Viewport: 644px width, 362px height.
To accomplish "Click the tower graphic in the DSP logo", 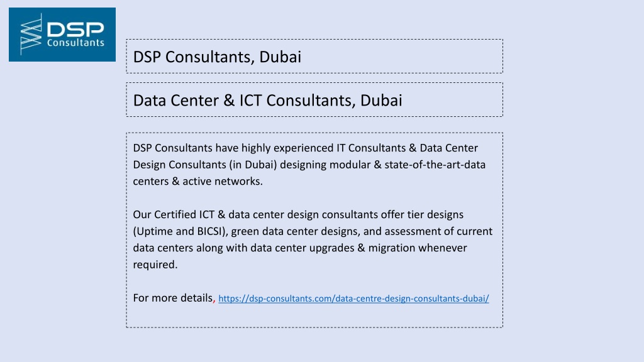I will 31,34.
